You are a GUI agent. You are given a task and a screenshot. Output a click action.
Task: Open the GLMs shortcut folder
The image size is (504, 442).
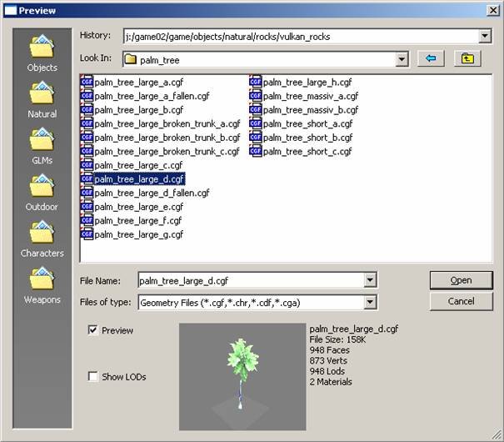point(42,143)
